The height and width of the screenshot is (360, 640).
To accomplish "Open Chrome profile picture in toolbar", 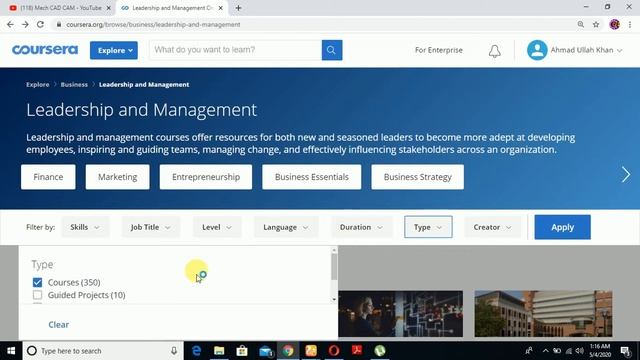I will pos(614,24).
